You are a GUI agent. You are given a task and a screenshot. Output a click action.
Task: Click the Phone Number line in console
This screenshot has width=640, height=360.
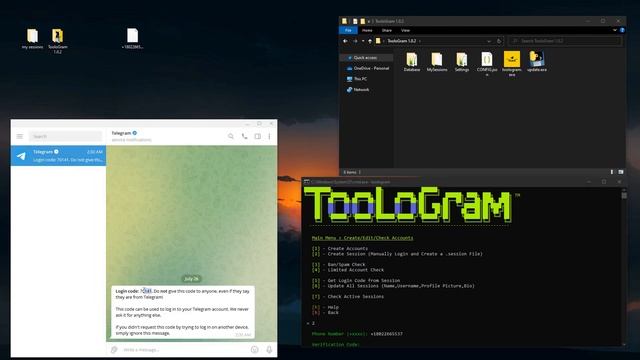357,334
